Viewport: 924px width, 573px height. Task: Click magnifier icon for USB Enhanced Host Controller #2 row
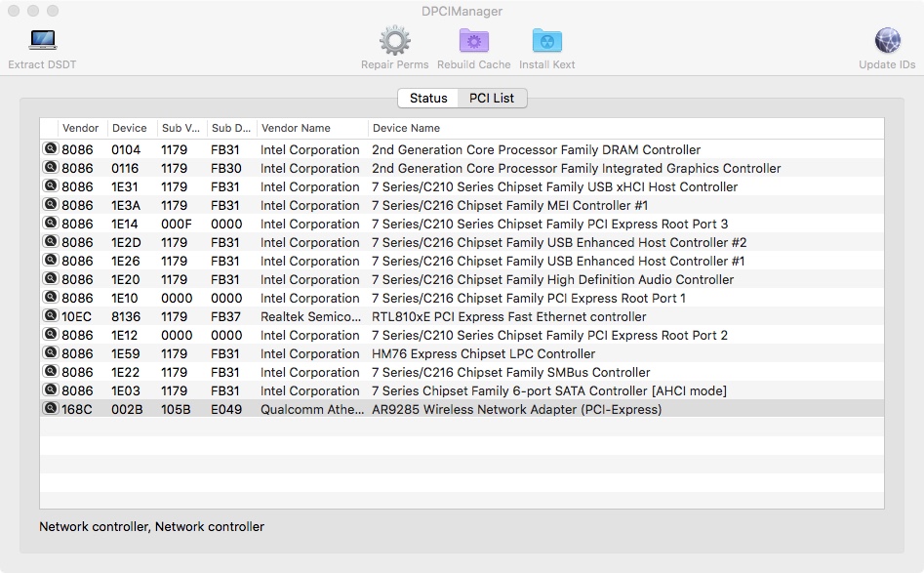click(x=51, y=242)
